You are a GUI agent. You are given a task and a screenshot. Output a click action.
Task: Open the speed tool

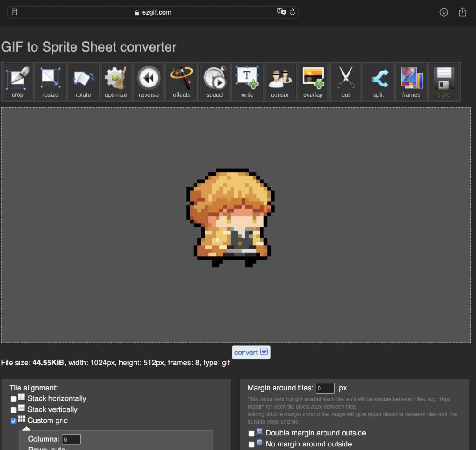coord(214,82)
